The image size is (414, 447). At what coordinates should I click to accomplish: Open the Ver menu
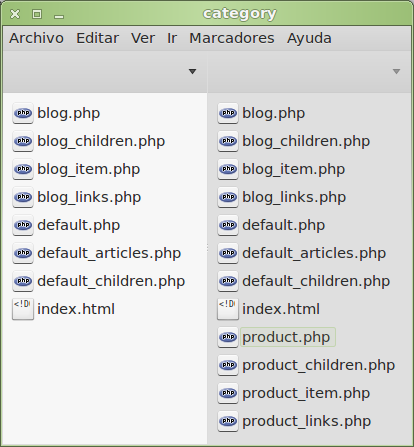click(x=143, y=38)
